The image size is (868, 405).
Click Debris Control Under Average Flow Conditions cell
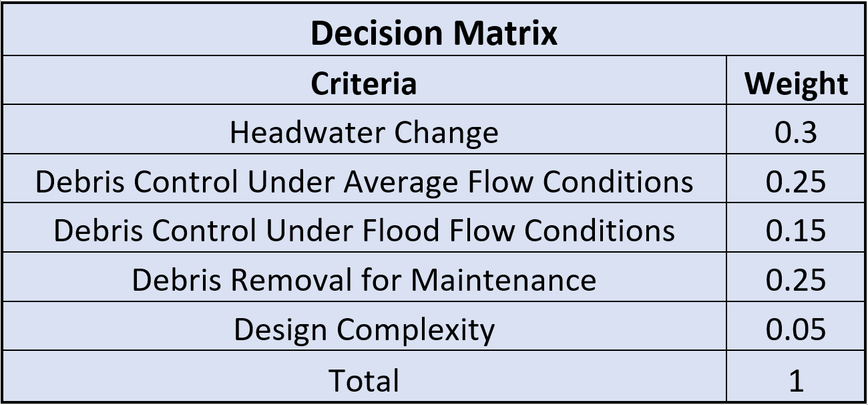click(364, 182)
